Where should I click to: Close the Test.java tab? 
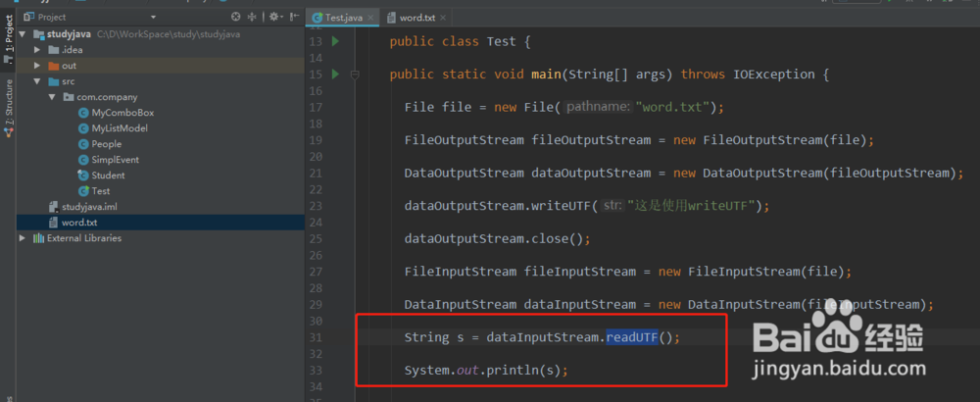[x=371, y=18]
